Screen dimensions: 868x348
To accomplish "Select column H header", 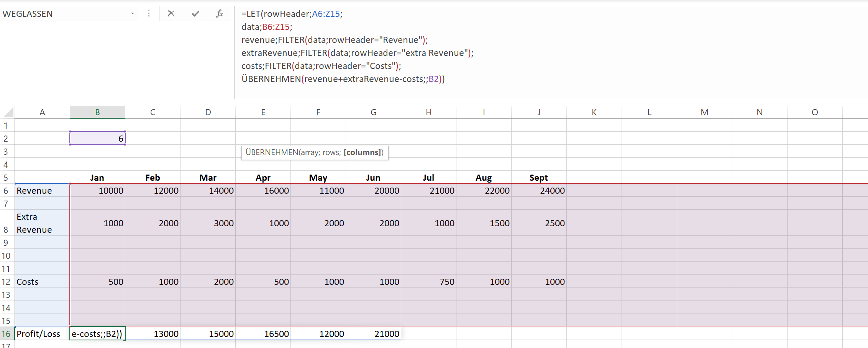I will (x=428, y=112).
